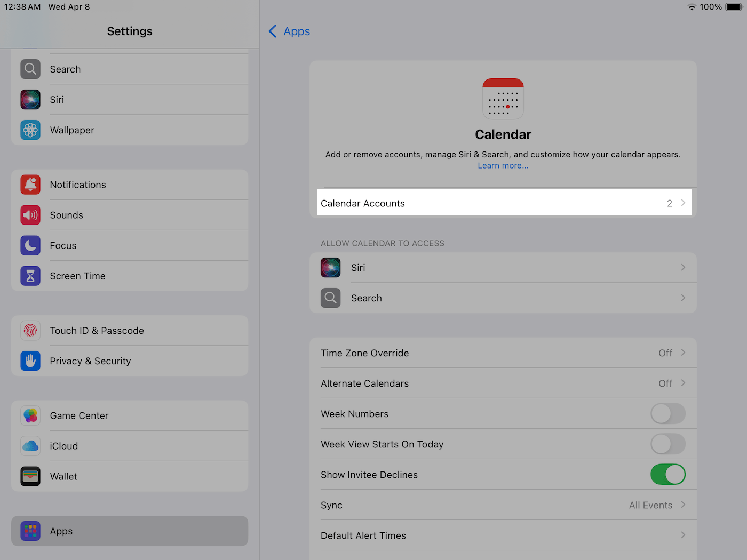Go back to the Apps list

click(x=289, y=31)
